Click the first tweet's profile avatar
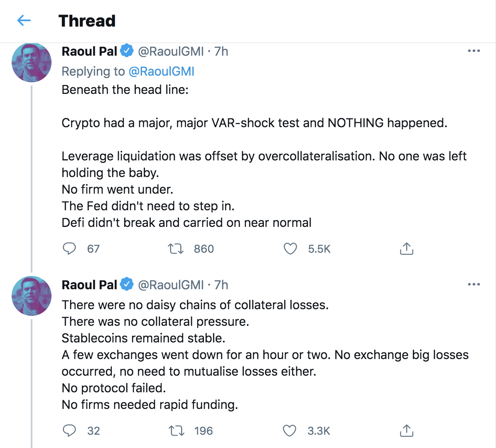 (x=31, y=62)
